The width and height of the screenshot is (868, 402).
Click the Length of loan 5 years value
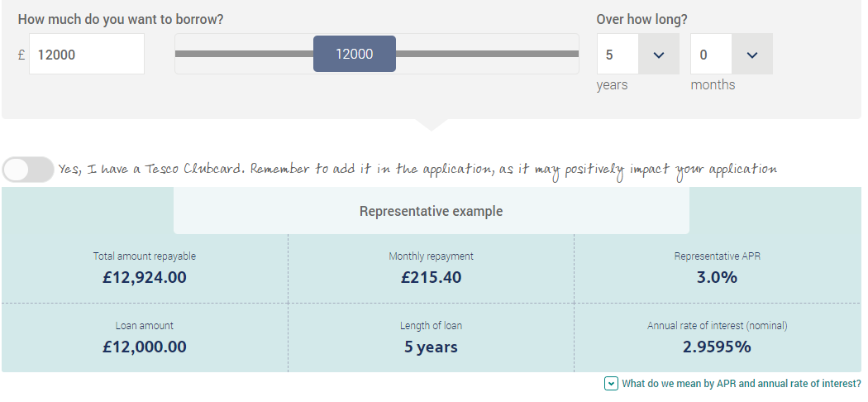pos(432,347)
